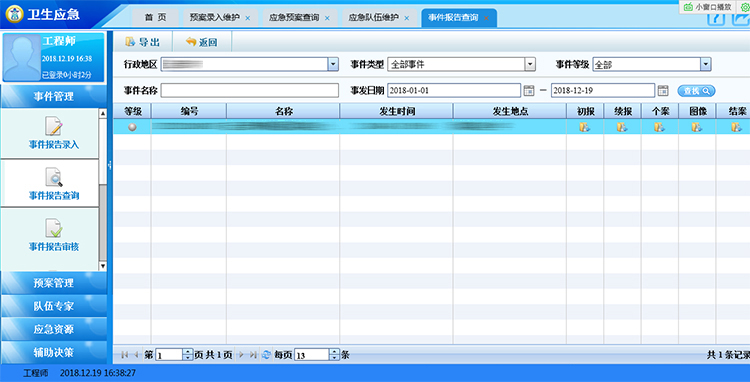Open the 结案 folder icon in the row
Viewport: 750px width, 382px height.
736,127
